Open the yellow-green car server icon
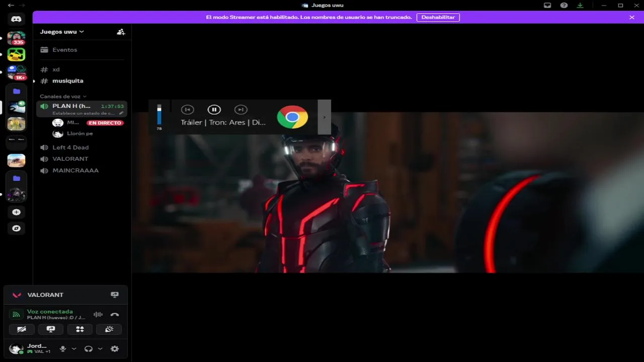This screenshot has height=362, width=644. 16,54
